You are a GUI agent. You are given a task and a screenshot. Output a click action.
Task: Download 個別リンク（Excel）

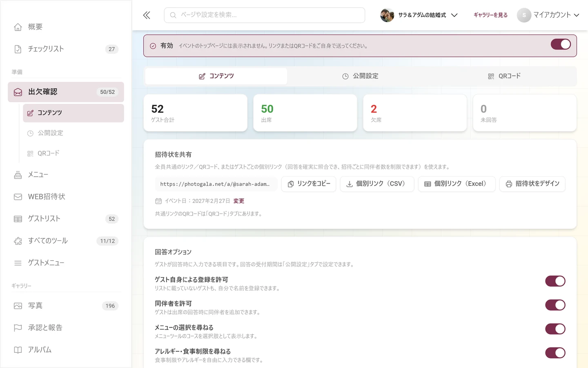tap(457, 184)
